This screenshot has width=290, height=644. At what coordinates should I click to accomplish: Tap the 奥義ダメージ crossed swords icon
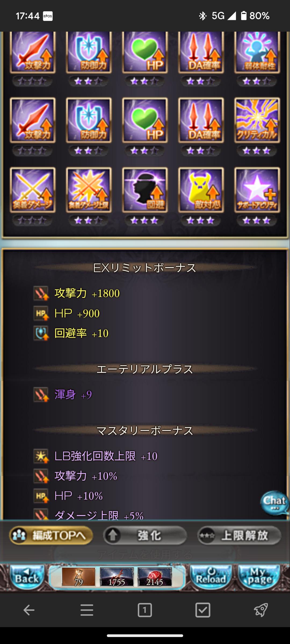tap(32, 190)
